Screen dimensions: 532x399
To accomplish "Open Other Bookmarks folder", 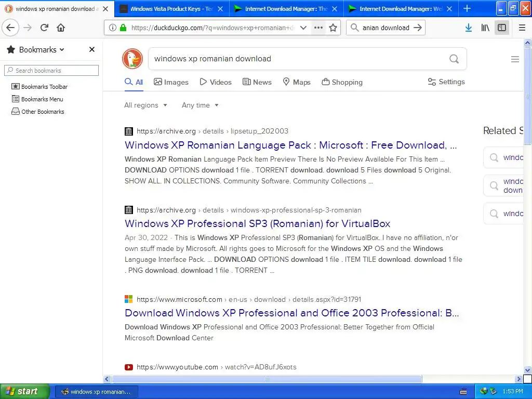I will pos(37,112).
